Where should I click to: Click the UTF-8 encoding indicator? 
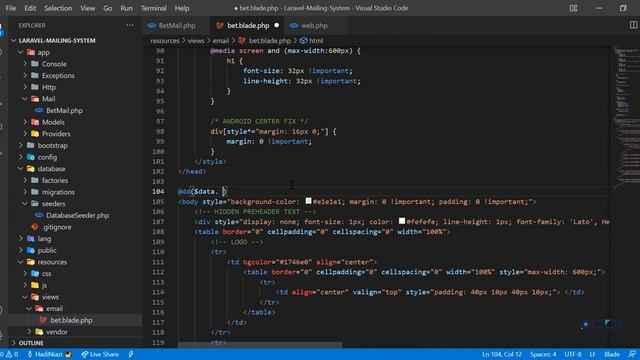573,354
